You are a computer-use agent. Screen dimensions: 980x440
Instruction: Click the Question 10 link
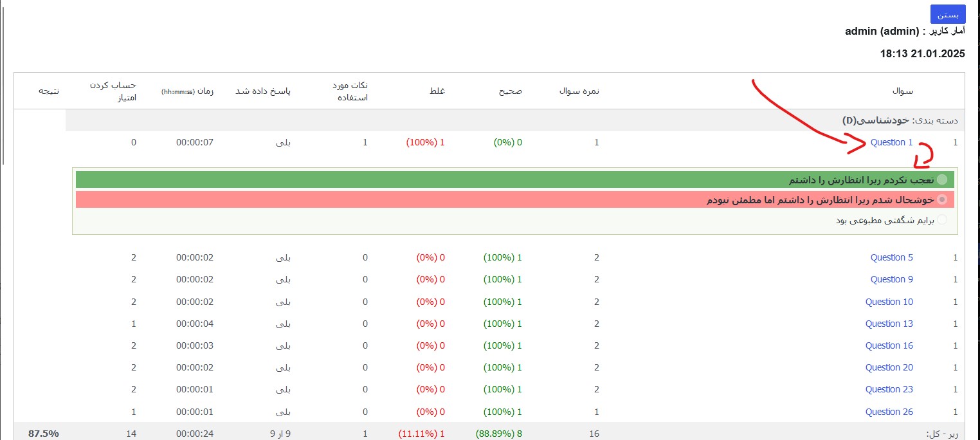coord(889,302)
